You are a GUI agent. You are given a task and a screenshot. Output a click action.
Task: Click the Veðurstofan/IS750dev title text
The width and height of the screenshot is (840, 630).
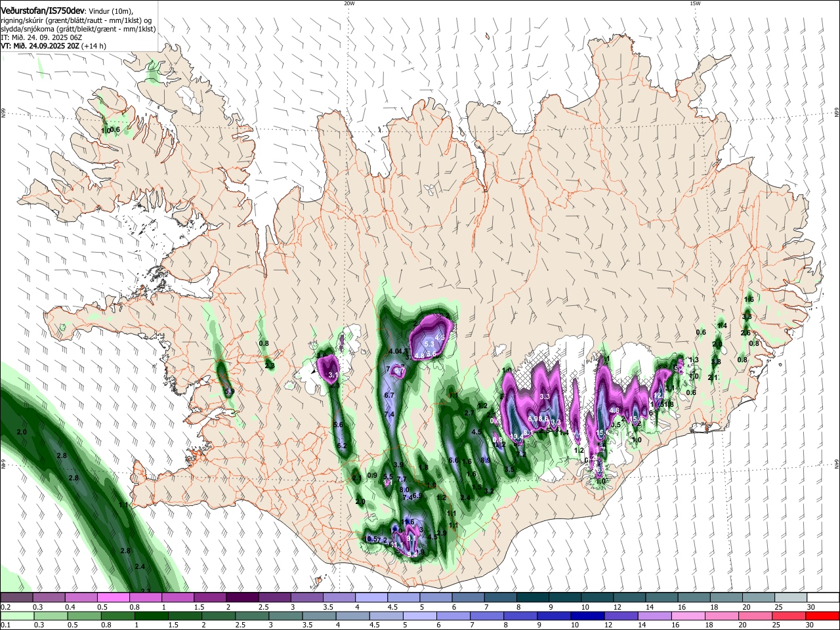43,11
